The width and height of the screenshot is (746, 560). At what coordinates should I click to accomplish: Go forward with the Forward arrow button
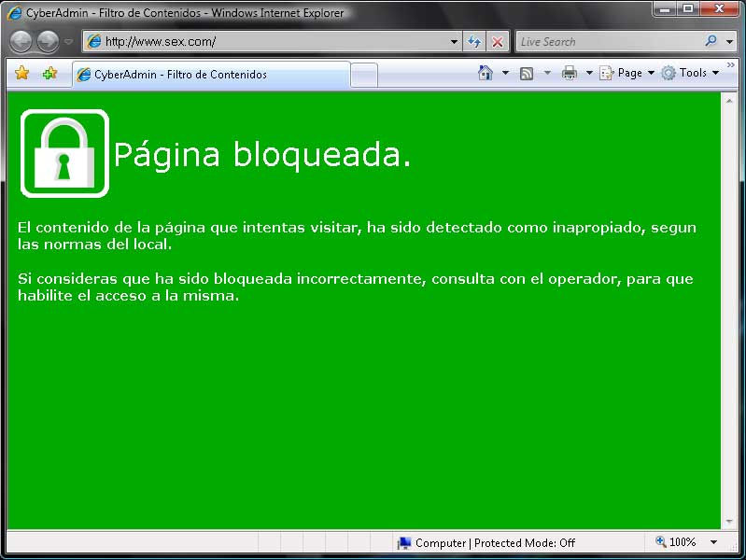click(x=48, y=42)
